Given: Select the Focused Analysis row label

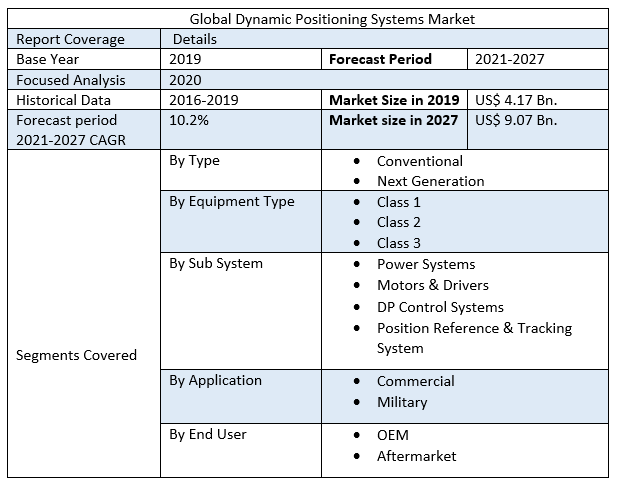Looking at the screenshot, I should tap(70, 80).
